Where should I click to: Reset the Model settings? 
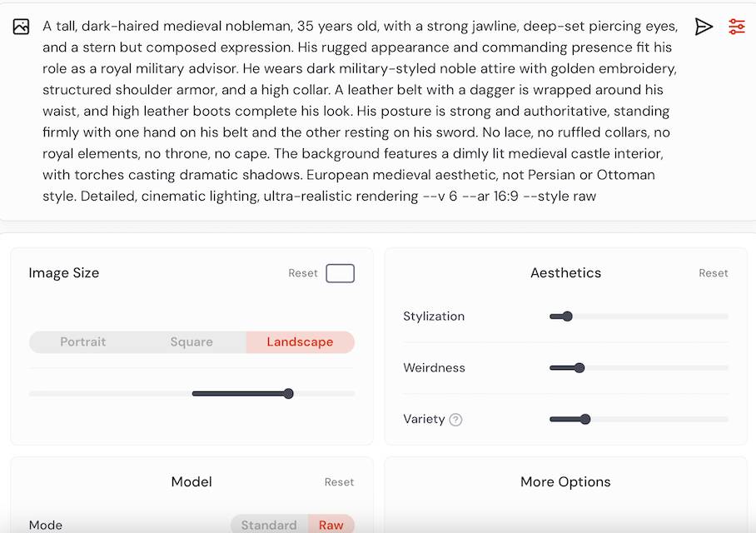[339, 482]
